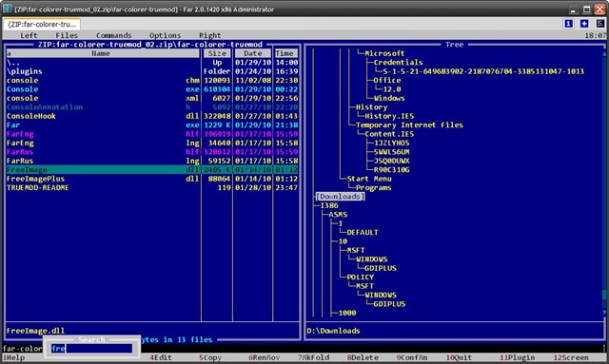609x364 pixels.
Task: Select the FreeImagePlus dll file
Action: 152,179
